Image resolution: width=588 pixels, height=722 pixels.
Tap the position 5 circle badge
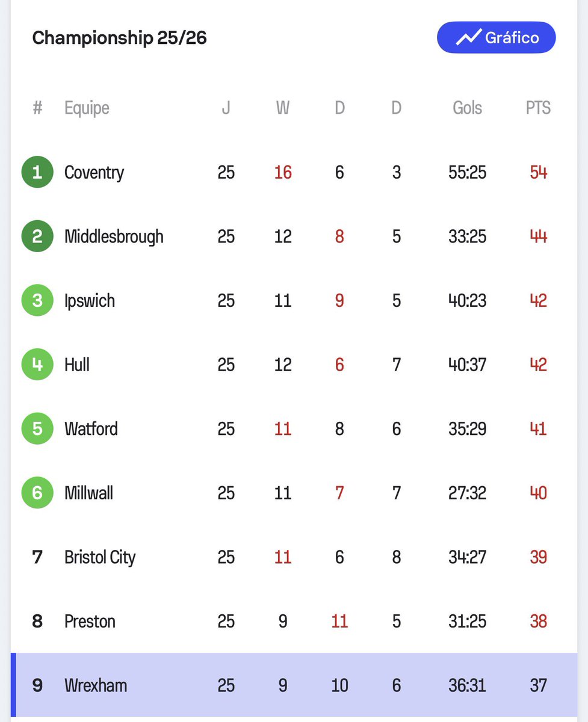(37, 429)
